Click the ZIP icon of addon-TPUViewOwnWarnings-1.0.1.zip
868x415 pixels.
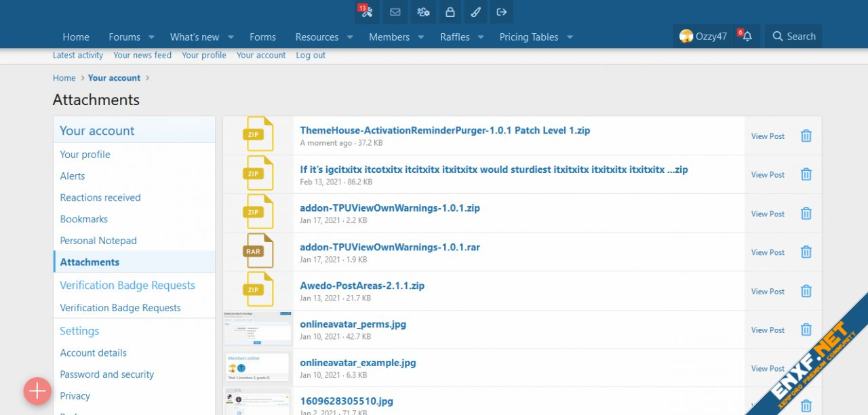[258, 212]
